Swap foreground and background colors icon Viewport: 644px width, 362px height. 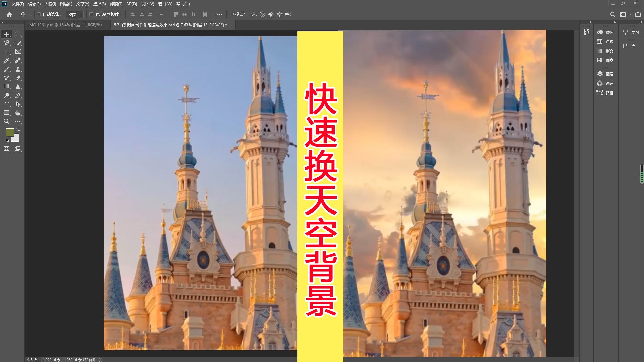18,129
